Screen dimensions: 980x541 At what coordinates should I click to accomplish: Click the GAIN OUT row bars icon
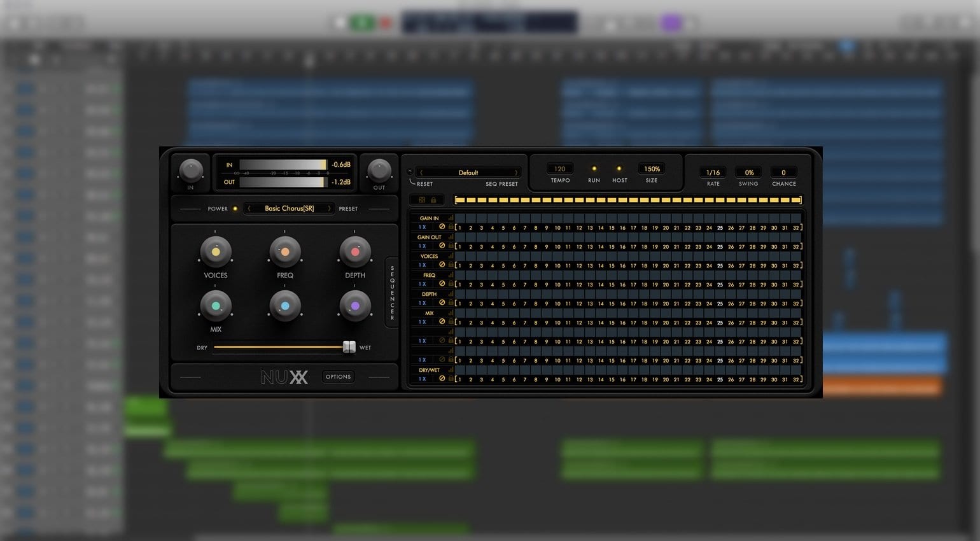[x=451, y=237]
